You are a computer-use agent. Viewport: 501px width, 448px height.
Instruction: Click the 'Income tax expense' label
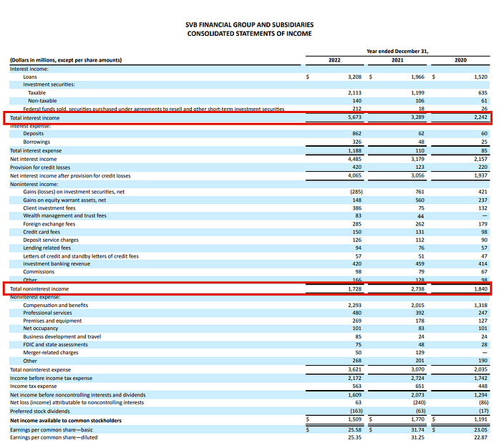tap(33, 386)
